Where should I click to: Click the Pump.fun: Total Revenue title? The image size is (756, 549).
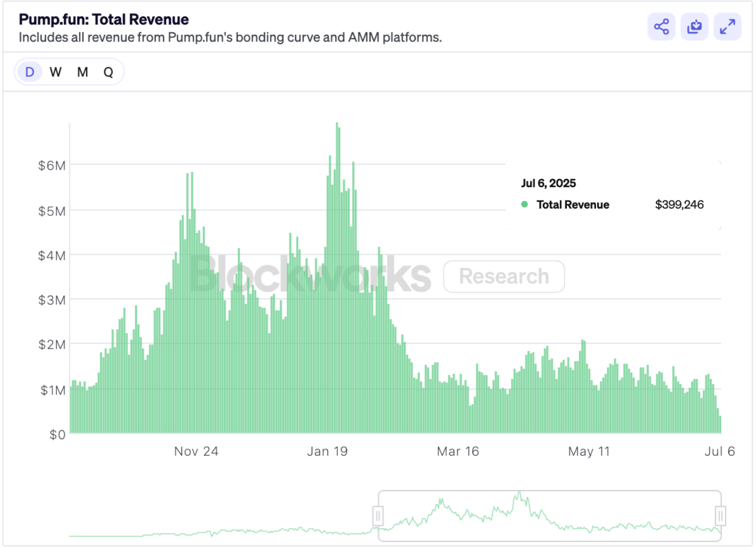pyautogui.click(x=104, y=19)
